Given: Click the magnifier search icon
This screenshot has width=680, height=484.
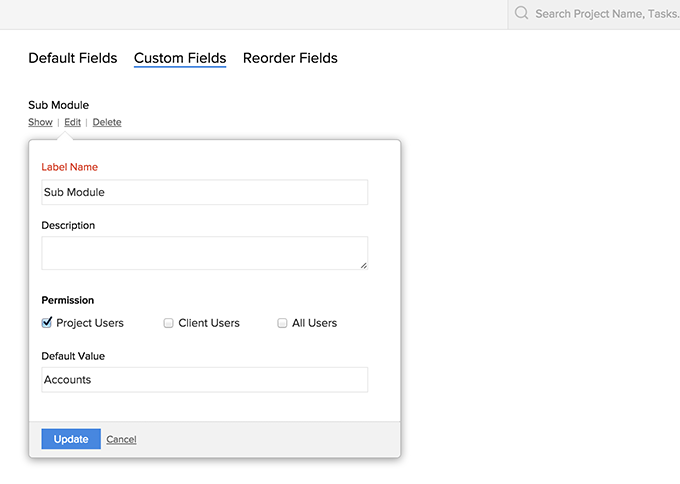Looking at the screenshot, I should tap(521, 14).
